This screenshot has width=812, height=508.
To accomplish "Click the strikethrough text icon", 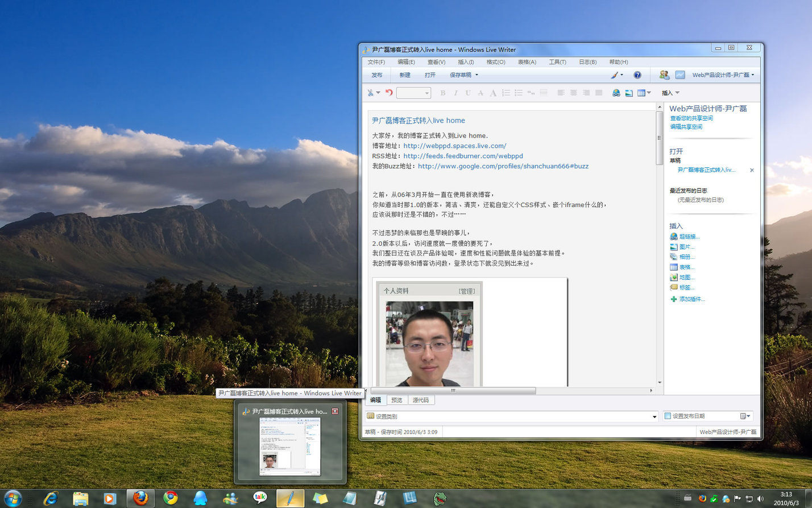I will 480,93.
